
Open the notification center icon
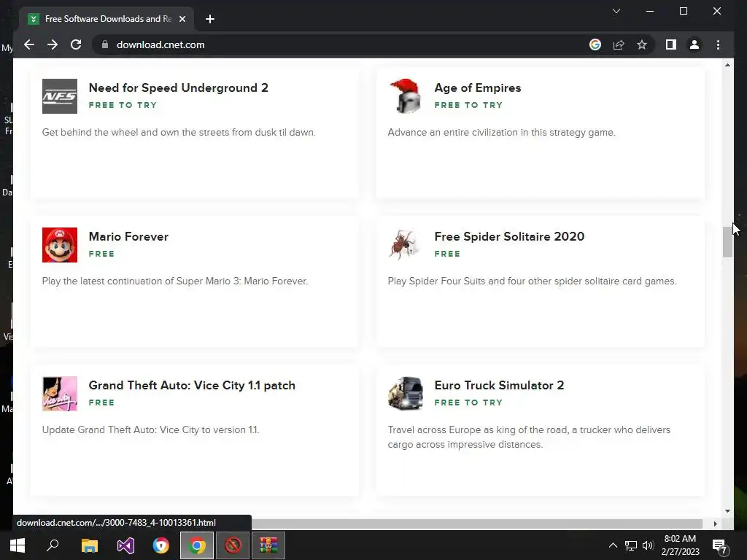[719, 545]
